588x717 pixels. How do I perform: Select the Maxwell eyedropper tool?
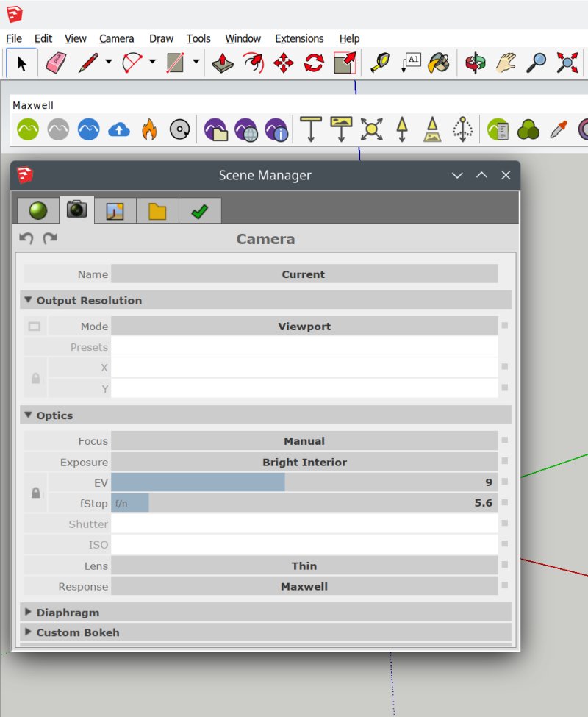pyautogui.click(x=559, y=129)
